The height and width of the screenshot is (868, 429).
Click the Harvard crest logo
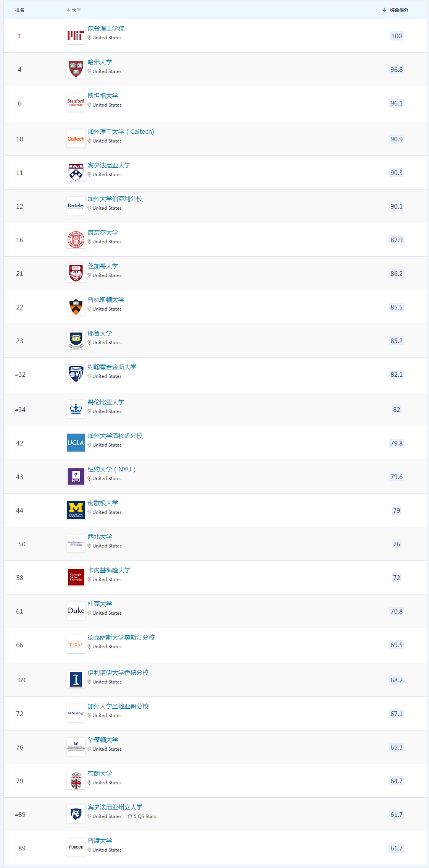[x=76, y=69]
